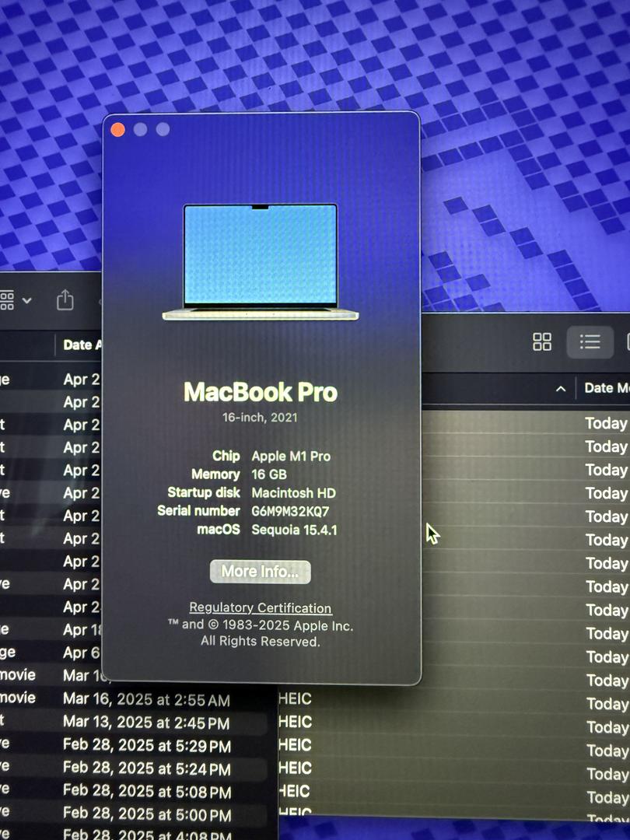The height and width of the screenshot is (840, 630).
Task: Click the Macintosh HD startup disk value
Action: [293, 493]
